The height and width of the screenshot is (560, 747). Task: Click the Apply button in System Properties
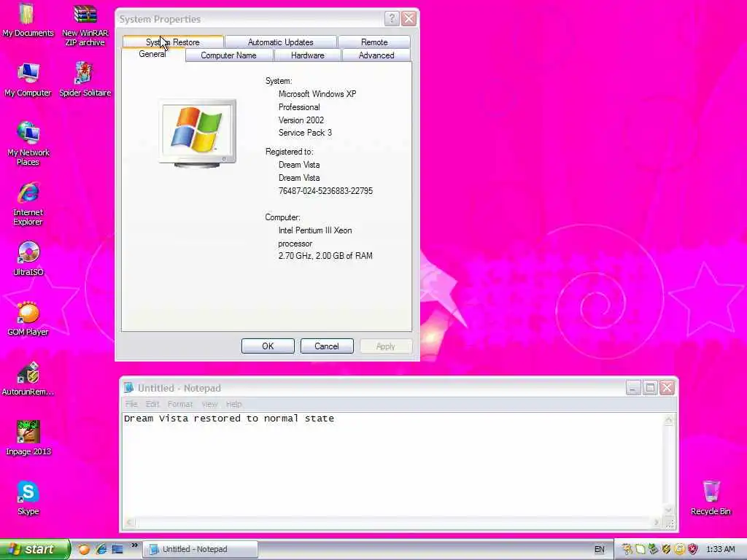(385, 346)
